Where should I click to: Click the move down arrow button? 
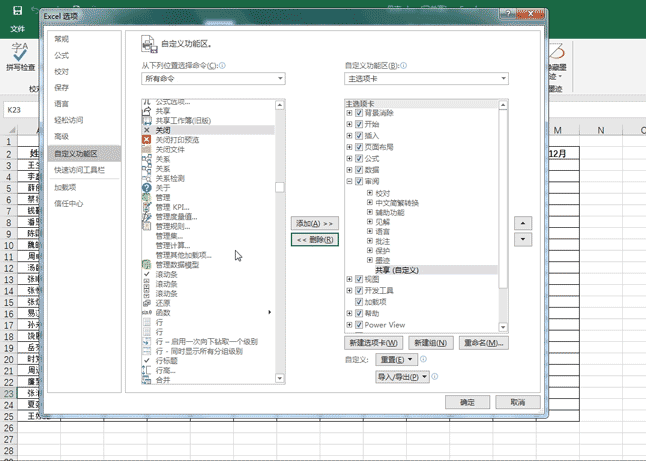(523, 239)
